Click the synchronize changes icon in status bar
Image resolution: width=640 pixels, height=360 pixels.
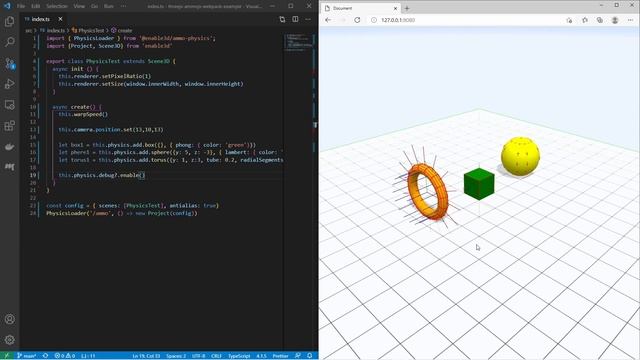(45, 356)
